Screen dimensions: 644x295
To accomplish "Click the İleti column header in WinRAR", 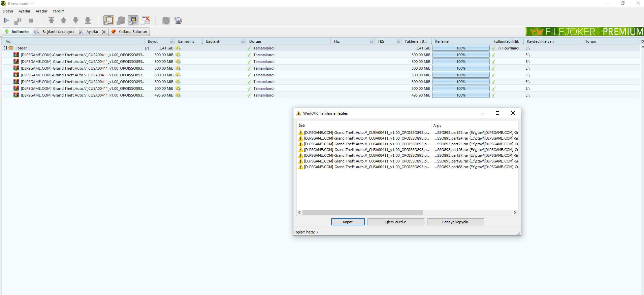I will [364, 125].
